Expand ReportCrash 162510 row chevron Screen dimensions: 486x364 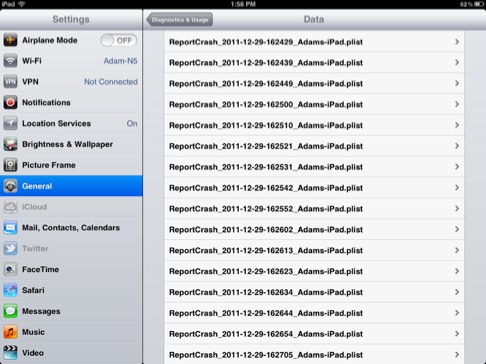[x=457, y=125]
